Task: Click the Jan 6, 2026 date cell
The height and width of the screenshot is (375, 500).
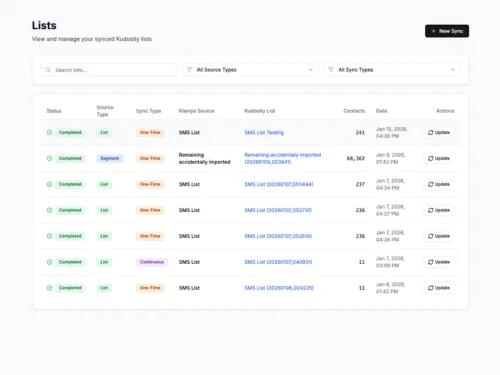Action: [390, 288]
